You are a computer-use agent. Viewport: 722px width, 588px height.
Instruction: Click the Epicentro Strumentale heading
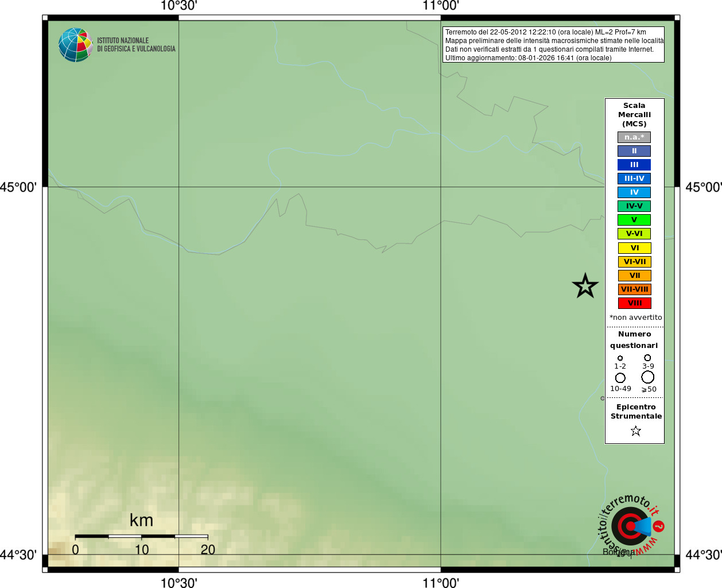[x=636, y=412]
